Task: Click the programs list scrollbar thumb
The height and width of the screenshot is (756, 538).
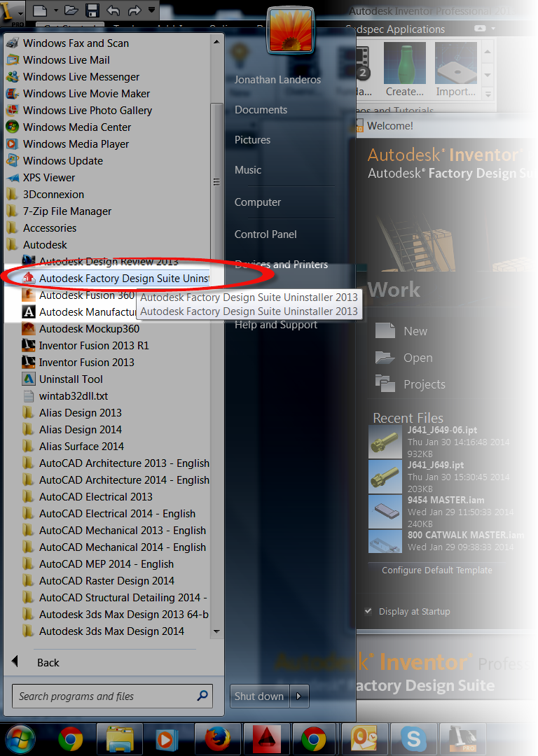Action: point(216,181)
